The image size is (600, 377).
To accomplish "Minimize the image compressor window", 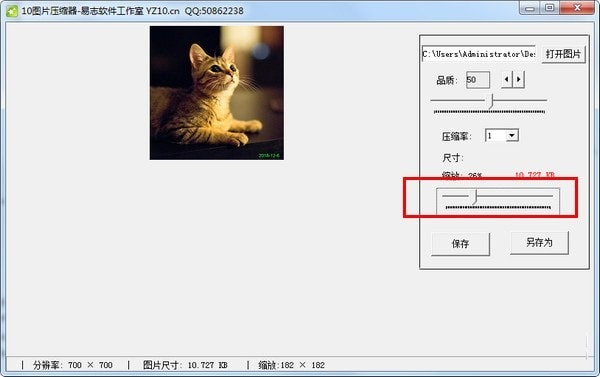I will 530,8.
